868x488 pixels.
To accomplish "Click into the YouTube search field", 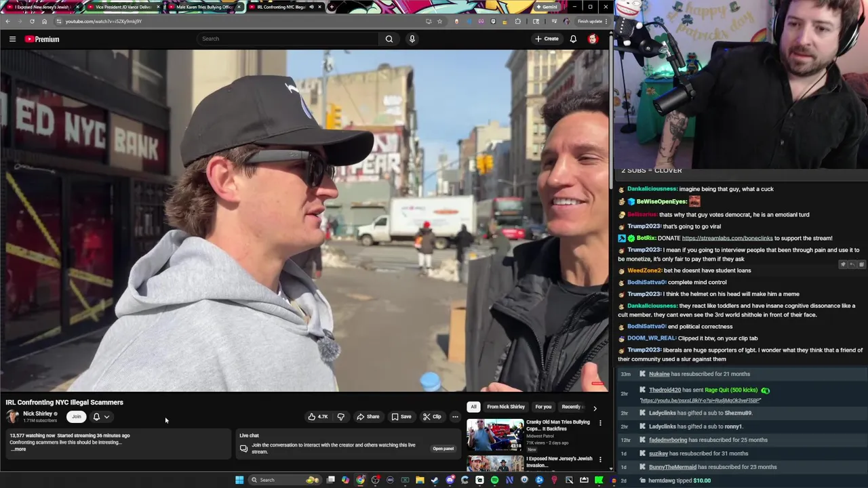I will coord(288,39).
